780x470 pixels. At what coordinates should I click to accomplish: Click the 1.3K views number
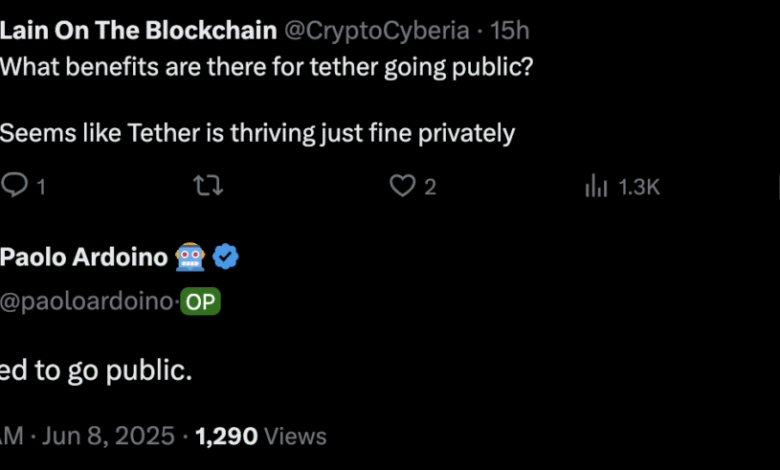(x=639, y=188)
